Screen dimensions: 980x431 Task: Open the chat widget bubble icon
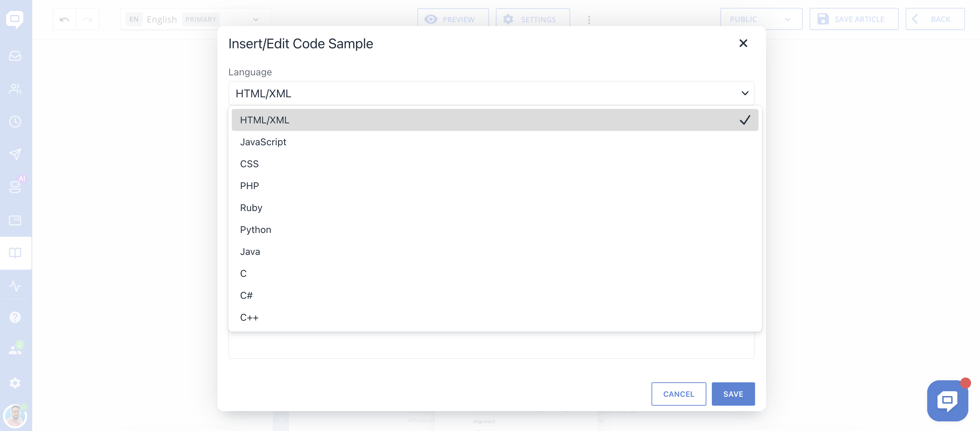coord(947,400)
